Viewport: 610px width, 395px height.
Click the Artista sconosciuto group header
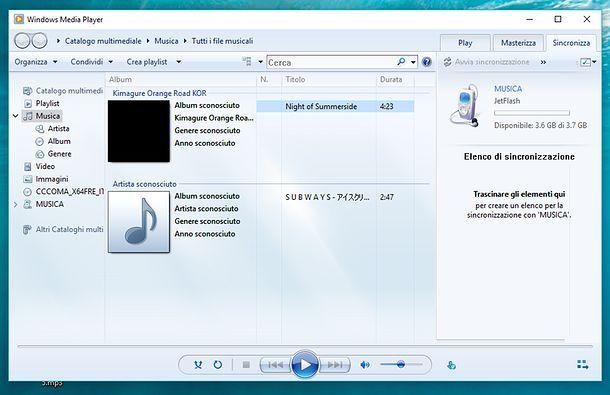[x=144, y=184]
